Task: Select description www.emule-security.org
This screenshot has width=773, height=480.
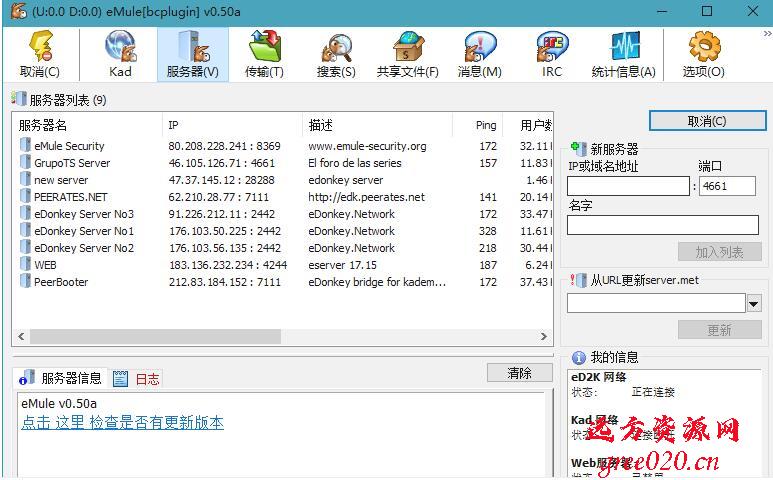Action: 367,146
